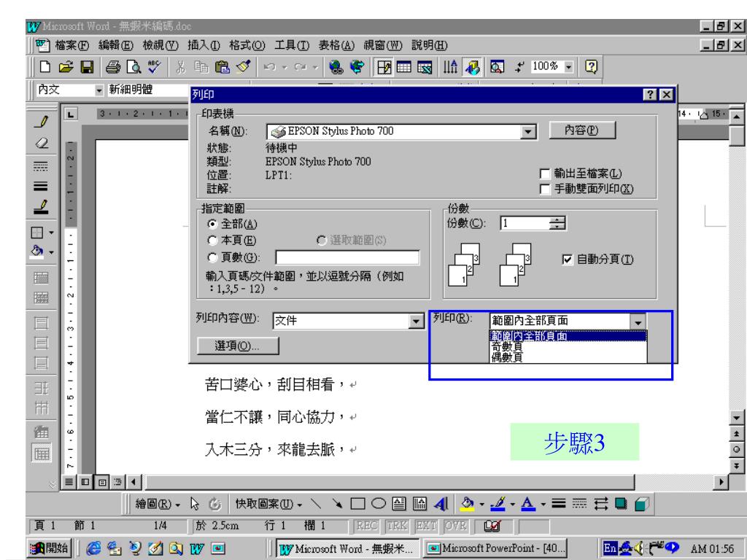Open the 工具(T) menu
This screenshot has height=560, width=747.
[x=292, y=45]
